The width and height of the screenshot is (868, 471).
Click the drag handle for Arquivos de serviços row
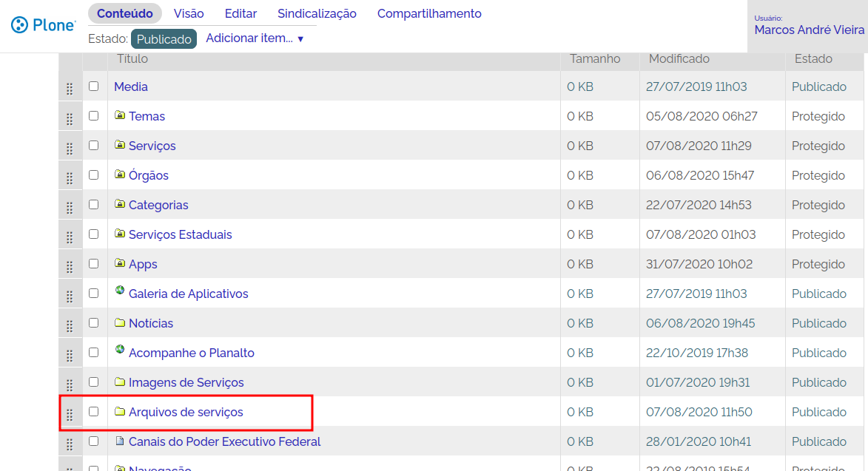pos(70,414)
